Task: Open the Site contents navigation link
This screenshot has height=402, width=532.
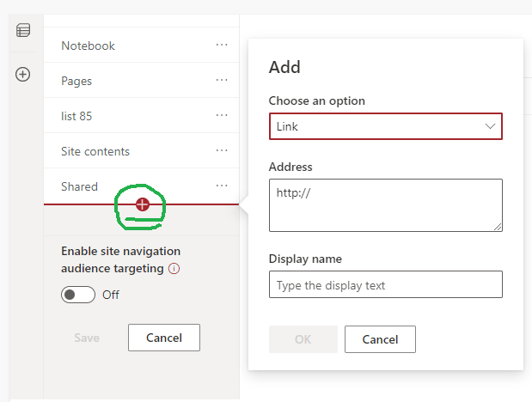Action: tap(95, 151)
